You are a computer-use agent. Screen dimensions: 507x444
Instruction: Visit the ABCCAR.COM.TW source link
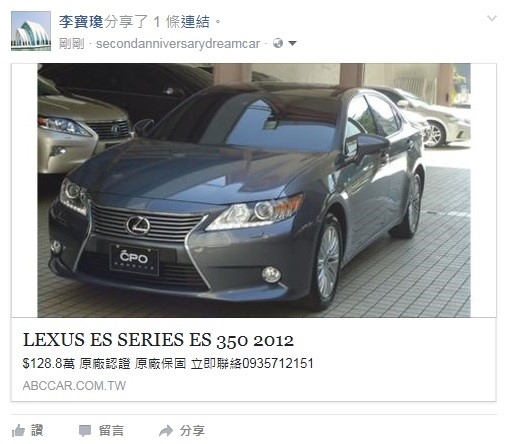pyautogui.click(x=74, y=386)
